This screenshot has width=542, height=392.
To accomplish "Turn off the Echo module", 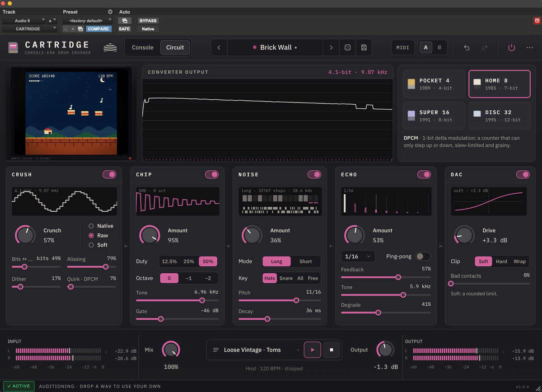I will click(424, 174).
